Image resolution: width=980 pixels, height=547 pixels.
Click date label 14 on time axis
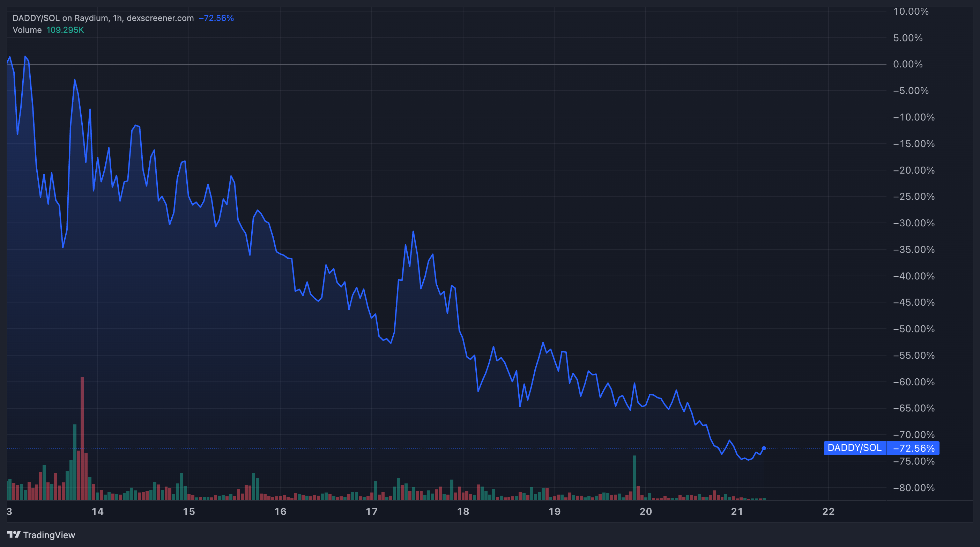[x=97, y=511]
